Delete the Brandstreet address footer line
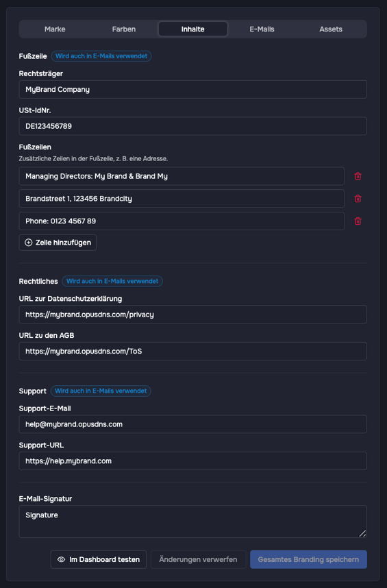This screenshot has width=387, height=588. [358, 199]
